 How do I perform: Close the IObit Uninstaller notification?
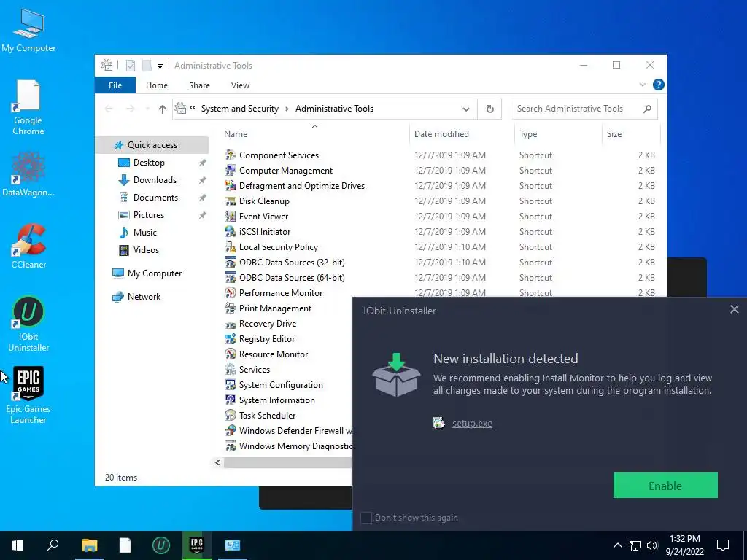coord(734,309)
